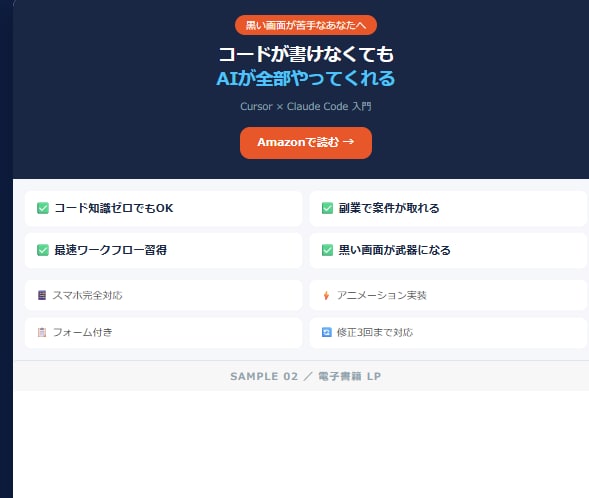Click the blue headline AIが全部やってくれる
The width and height of the screenshot is (589, 498).
[x=306, y=79]
